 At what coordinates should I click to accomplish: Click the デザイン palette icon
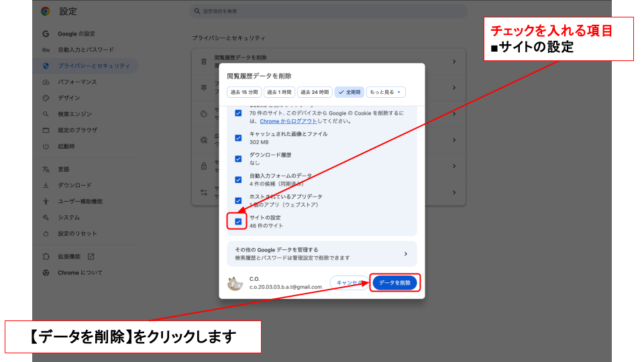(x=46, y=98)
